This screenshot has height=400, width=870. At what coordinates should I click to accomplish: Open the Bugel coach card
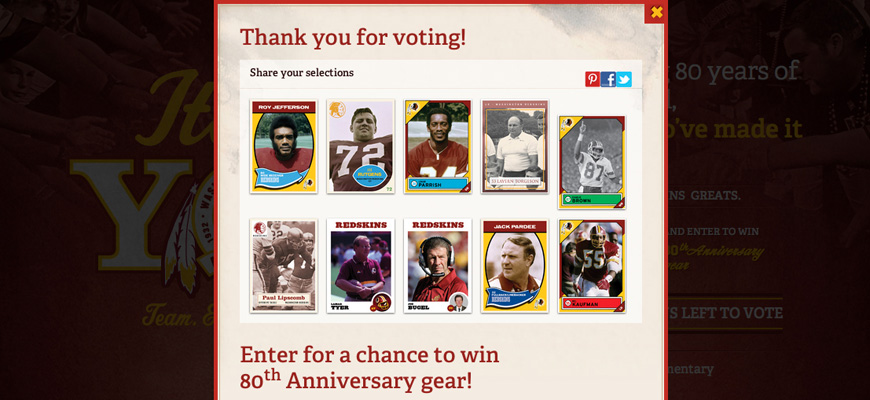(438, 266)
